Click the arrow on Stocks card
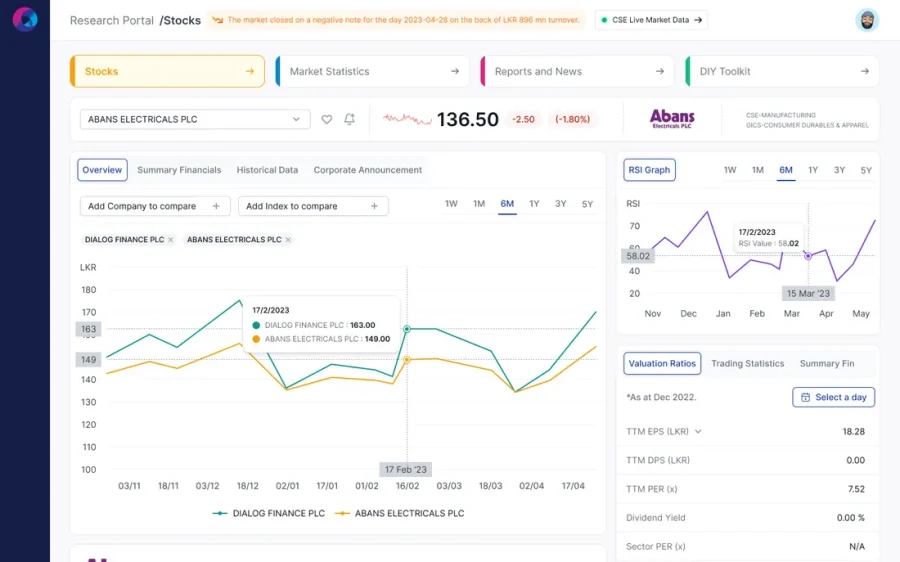 pos(250,71)
